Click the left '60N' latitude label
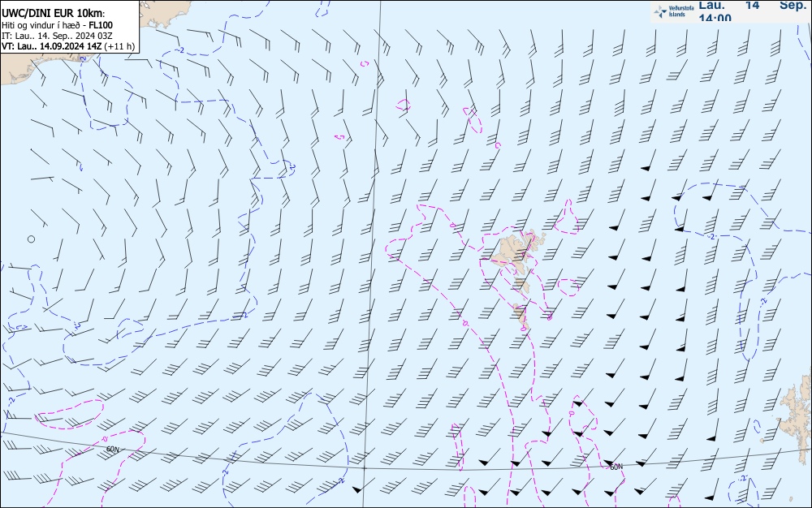Screen dimensions: 812x508 coord(112,450)
